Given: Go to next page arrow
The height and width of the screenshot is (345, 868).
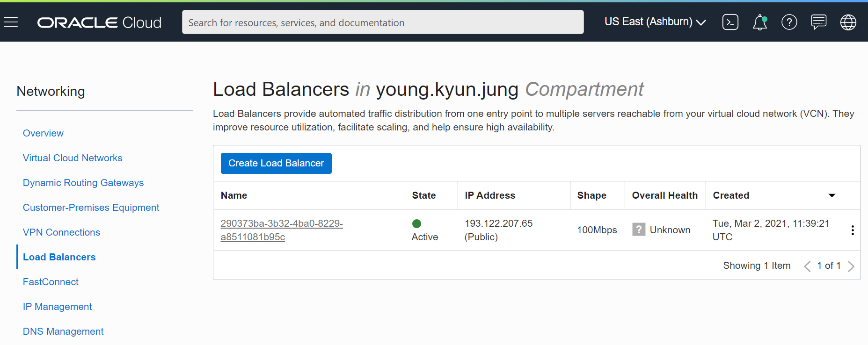Looking at the screenshot, I should [851, 266].
